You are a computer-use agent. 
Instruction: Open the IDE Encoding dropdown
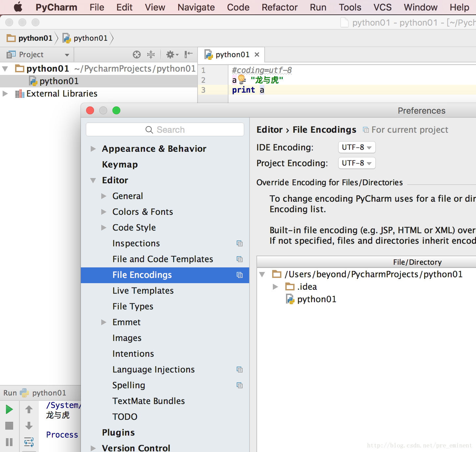point(357,147)
